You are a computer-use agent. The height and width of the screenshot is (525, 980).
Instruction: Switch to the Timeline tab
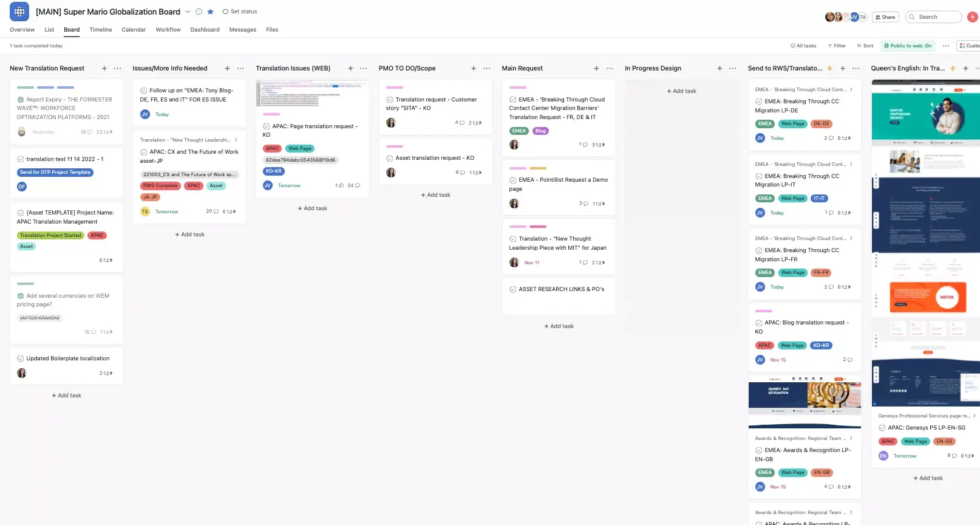pos(101,30)
